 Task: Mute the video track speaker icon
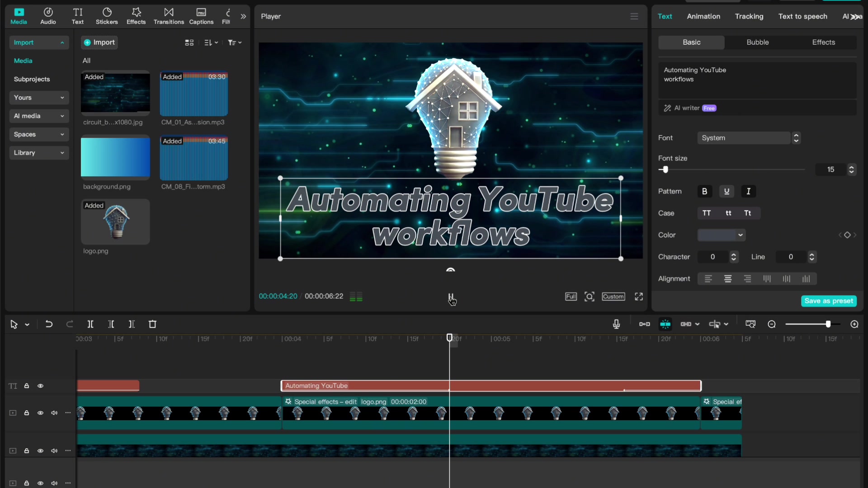point(54,413)
